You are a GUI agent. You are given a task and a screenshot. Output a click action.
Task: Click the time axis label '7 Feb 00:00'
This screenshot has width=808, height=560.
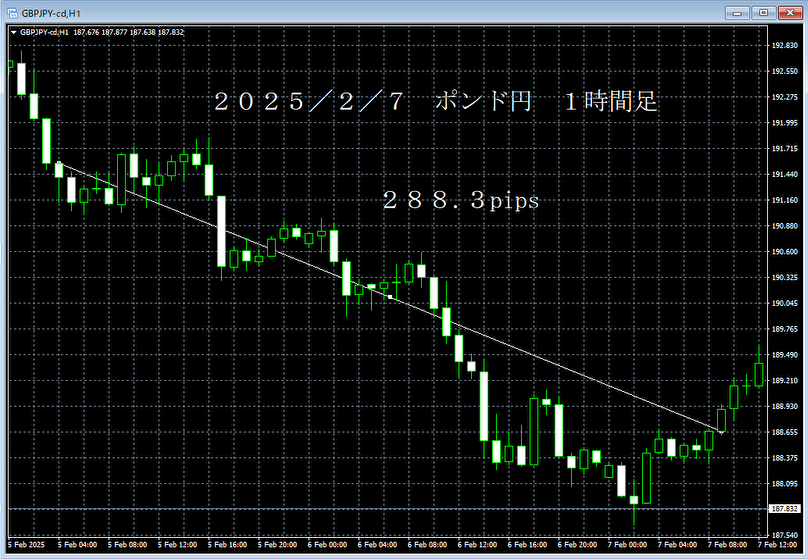tap(627, 545)
